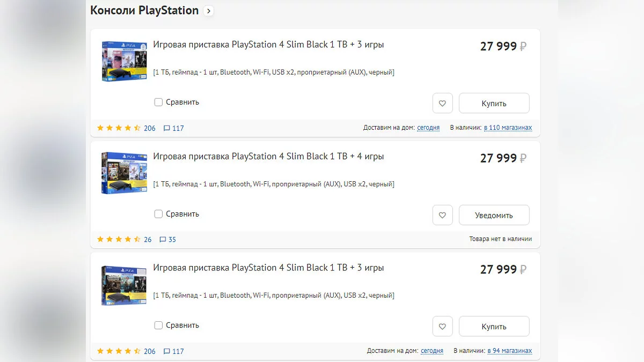The width and height of the screenshot is (644, 362).
Task: Open PlayStation 4 Slim + 4 игры title
Action: [268, 157]
